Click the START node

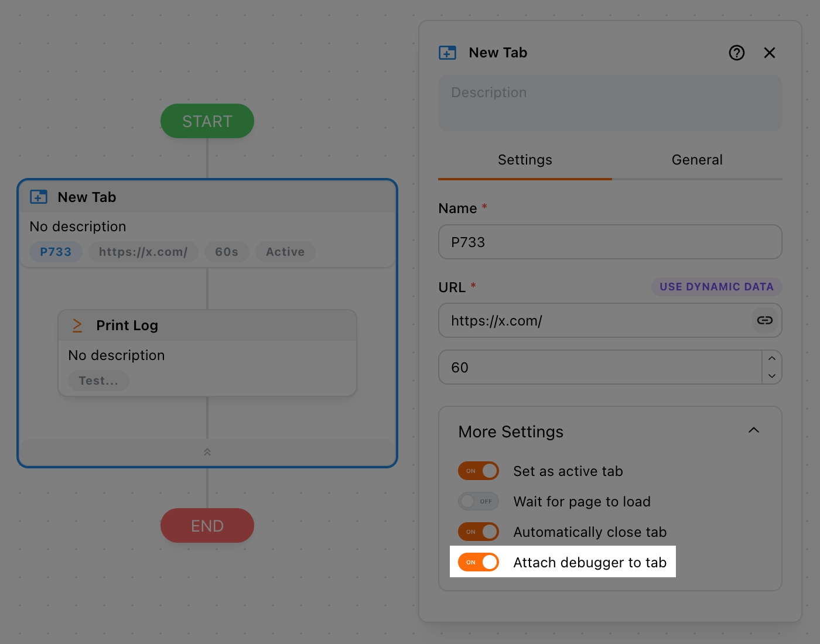point(207,121)
